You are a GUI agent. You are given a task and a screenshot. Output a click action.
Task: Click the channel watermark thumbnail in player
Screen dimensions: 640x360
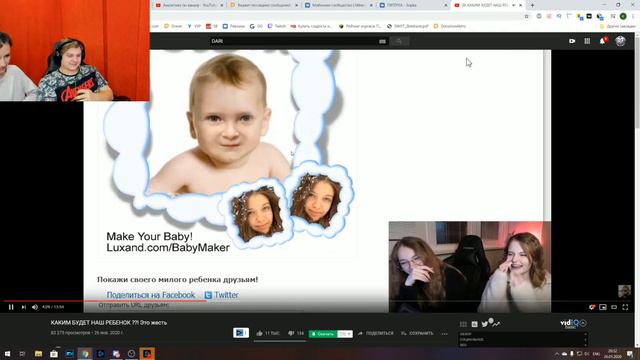click(x=624, y=291)
